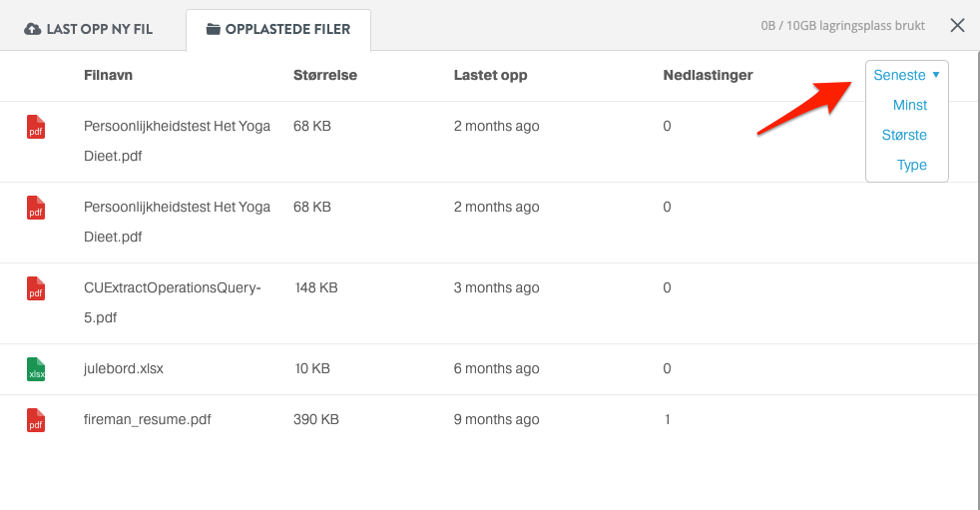Click the Størrelse column header
Screen dimensions: 980x510
(x=325, y=75)
